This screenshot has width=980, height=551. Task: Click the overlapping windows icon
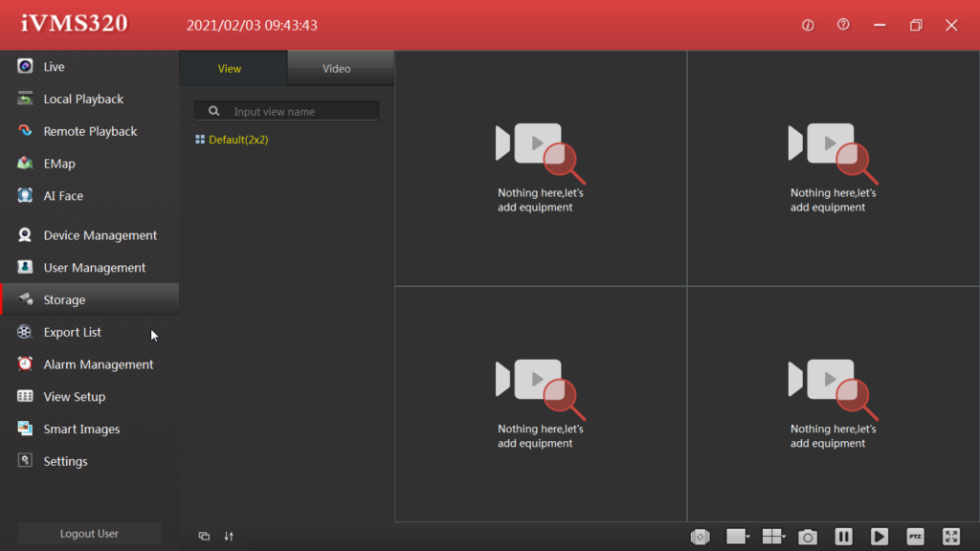(204, 536)
